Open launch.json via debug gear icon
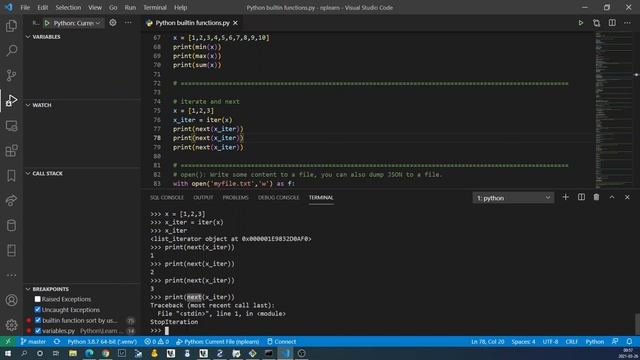640x360 pixels. [x=113, y=23]
